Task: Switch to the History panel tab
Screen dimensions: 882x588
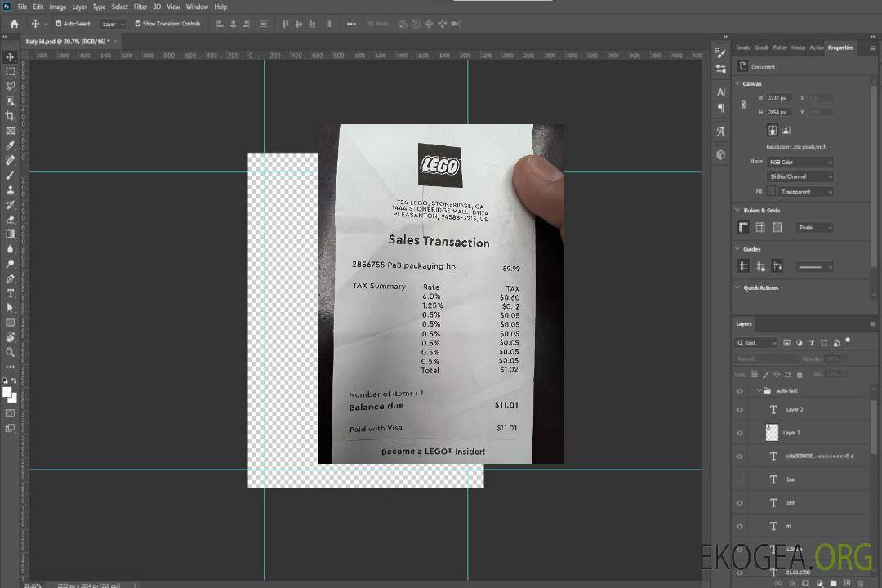Action: click(798, 48)
